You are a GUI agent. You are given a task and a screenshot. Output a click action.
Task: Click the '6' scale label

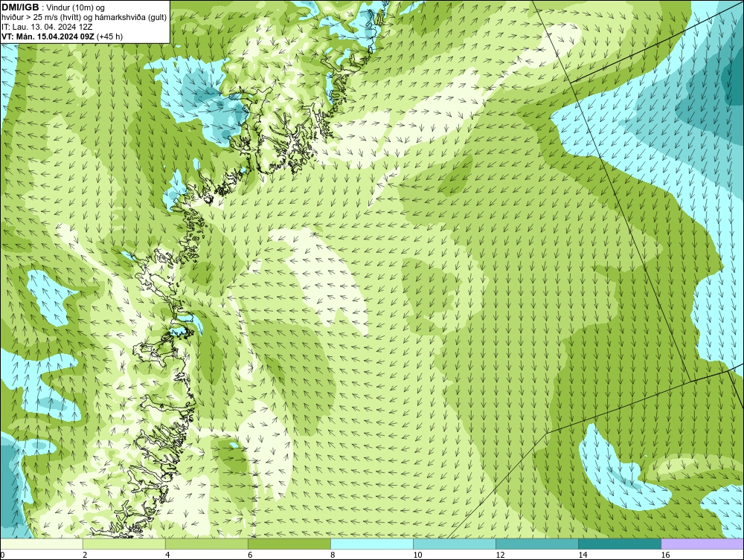250,555
